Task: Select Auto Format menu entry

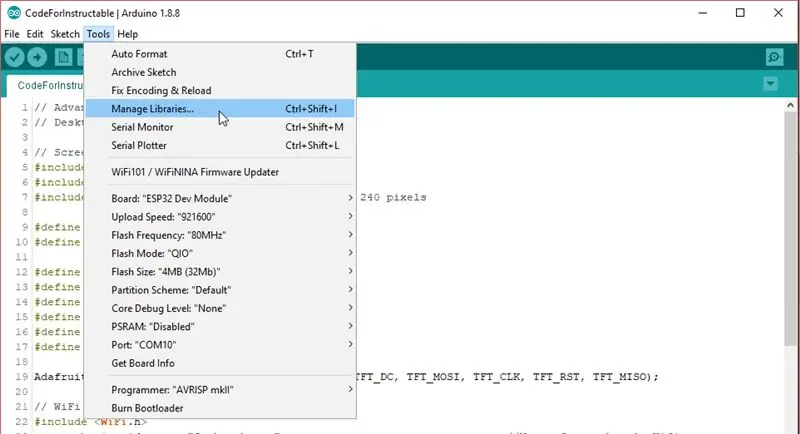Action: (220, 54)
